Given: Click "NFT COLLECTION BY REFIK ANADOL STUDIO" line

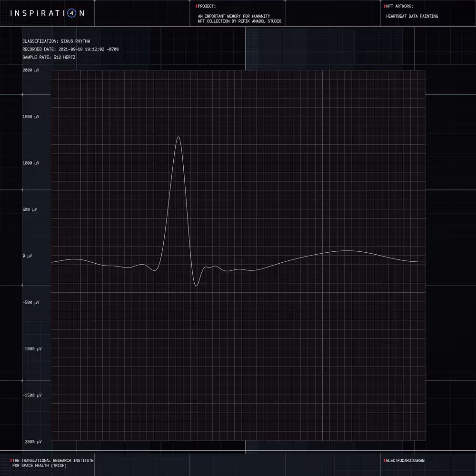Looking at the screenshot, I should coord(239,21).
